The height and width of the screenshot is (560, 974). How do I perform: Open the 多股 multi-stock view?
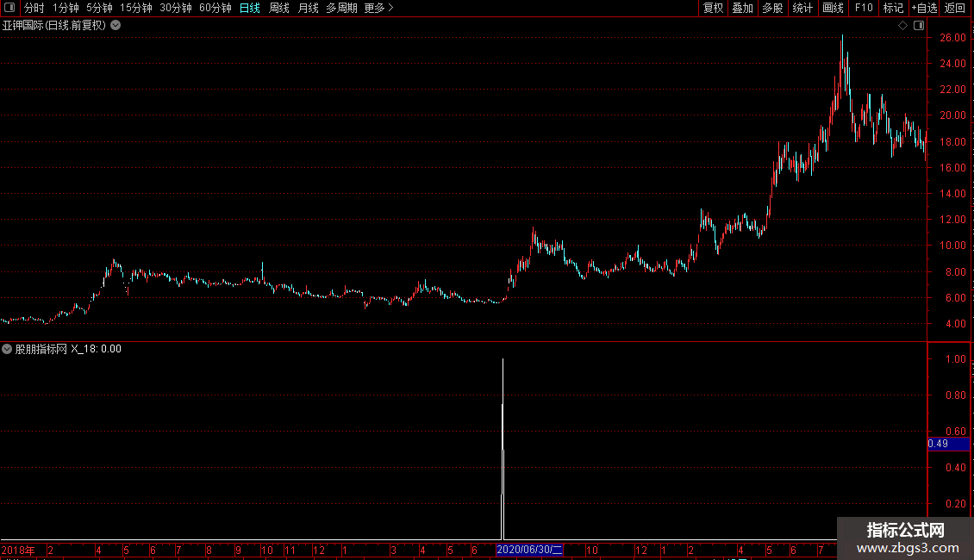[x=772, y=8]
